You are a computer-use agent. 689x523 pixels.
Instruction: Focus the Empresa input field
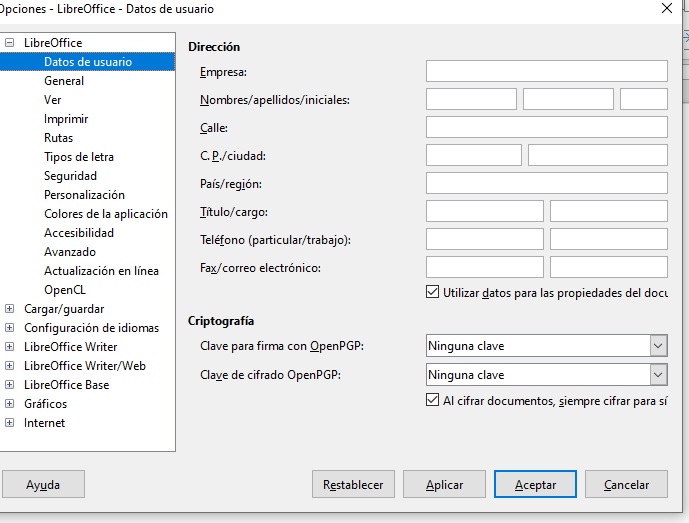(547, 71)
